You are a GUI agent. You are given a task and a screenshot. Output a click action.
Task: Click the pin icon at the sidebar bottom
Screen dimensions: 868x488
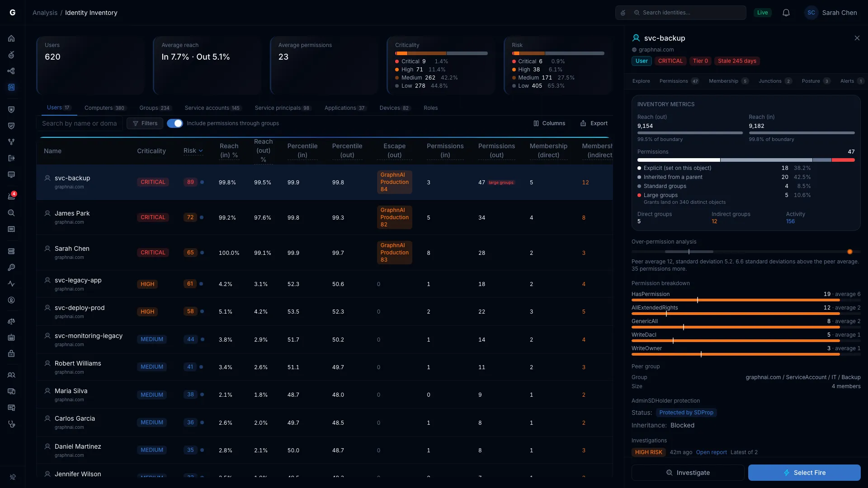coord(13,477)
